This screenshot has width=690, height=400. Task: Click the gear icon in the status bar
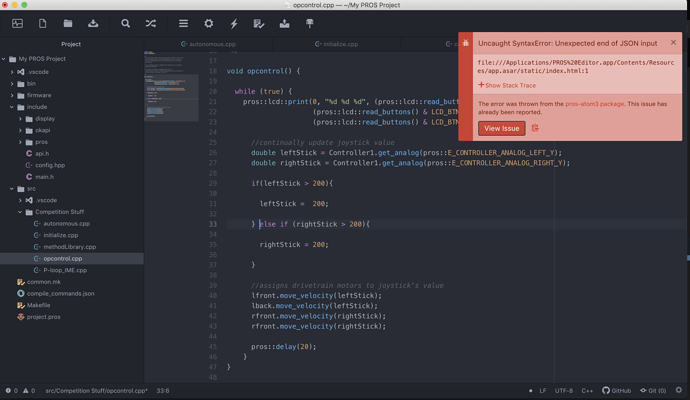pos(679,390)
